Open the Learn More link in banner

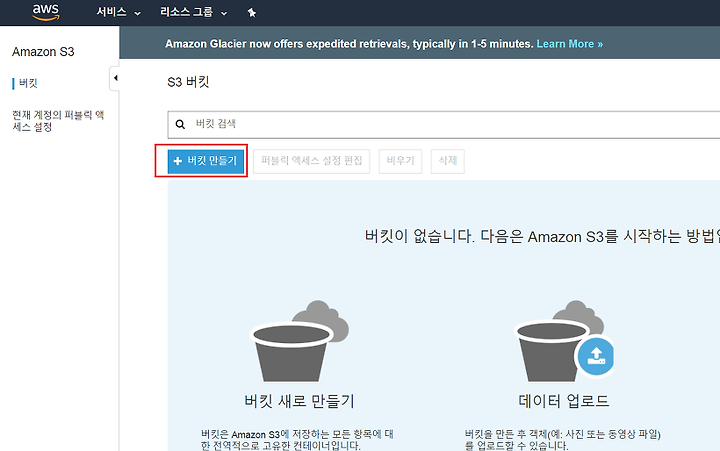[x=569, y=44]
